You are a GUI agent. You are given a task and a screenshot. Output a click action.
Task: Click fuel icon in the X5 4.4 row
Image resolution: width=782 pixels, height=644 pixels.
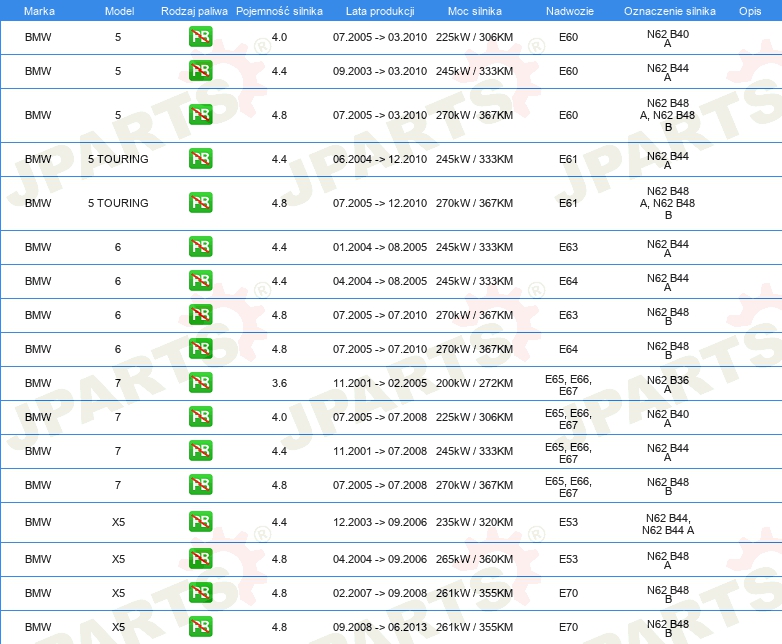click(200, 522)
